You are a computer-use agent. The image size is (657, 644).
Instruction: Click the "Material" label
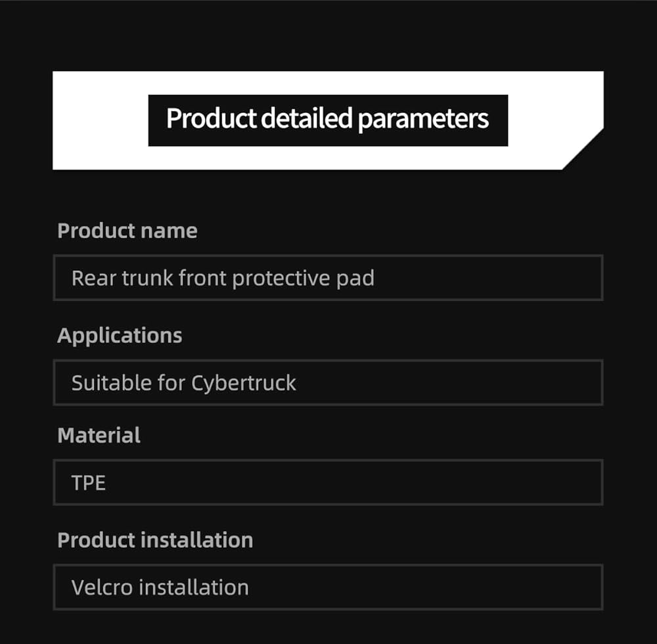tap(99, 435)
